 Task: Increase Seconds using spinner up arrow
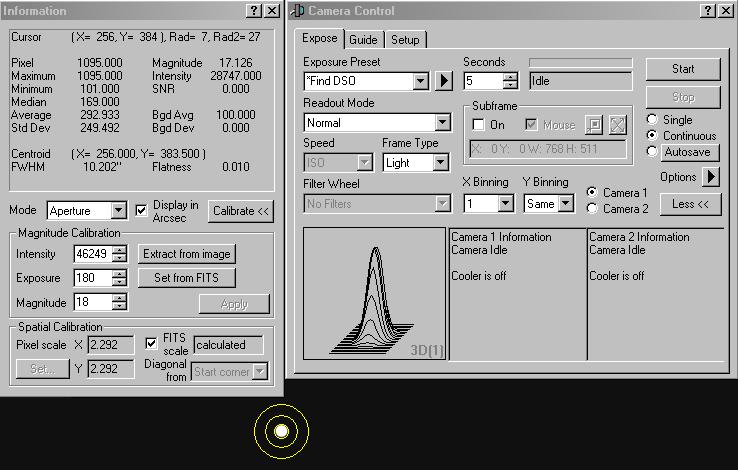[511, 76]
